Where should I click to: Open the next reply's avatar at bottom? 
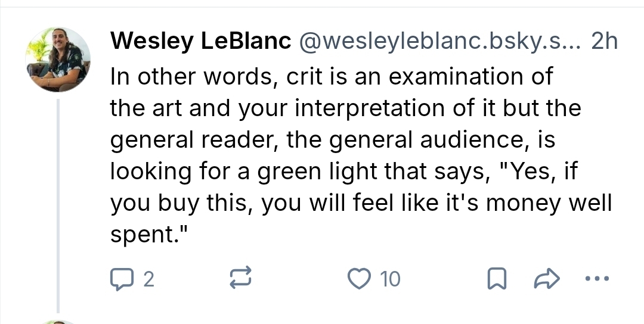(58, 322)
